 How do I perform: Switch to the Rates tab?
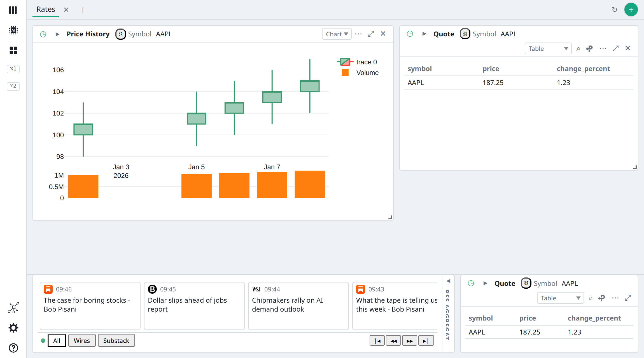46,10
